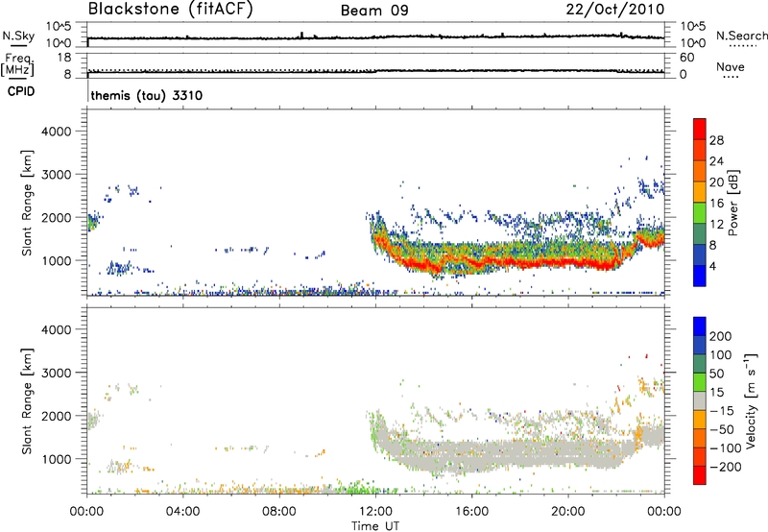
Task: Pick the velocity color segment between -100 and -200
Action: pyautogui.click(x=700, y=457)
